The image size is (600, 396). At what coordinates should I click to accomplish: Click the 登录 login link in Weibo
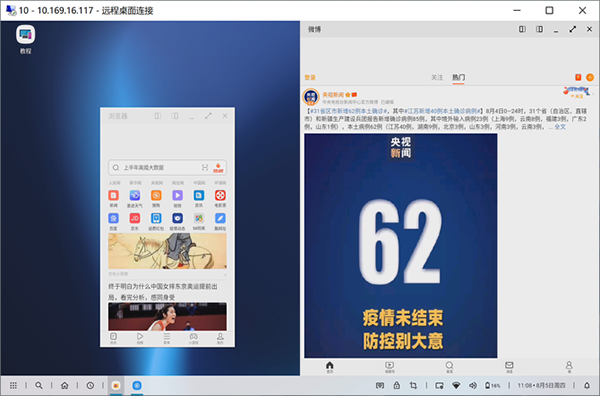point(310,77)
